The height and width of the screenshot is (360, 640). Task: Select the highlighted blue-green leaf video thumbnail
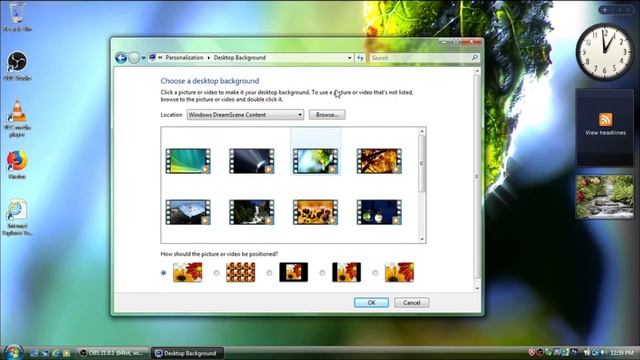pos(316,161)
